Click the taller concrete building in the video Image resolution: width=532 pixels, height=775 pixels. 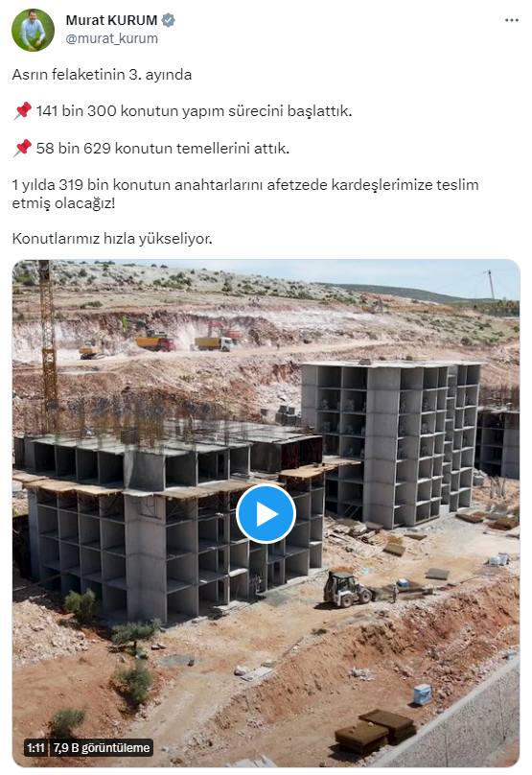[x=390, y=442]
